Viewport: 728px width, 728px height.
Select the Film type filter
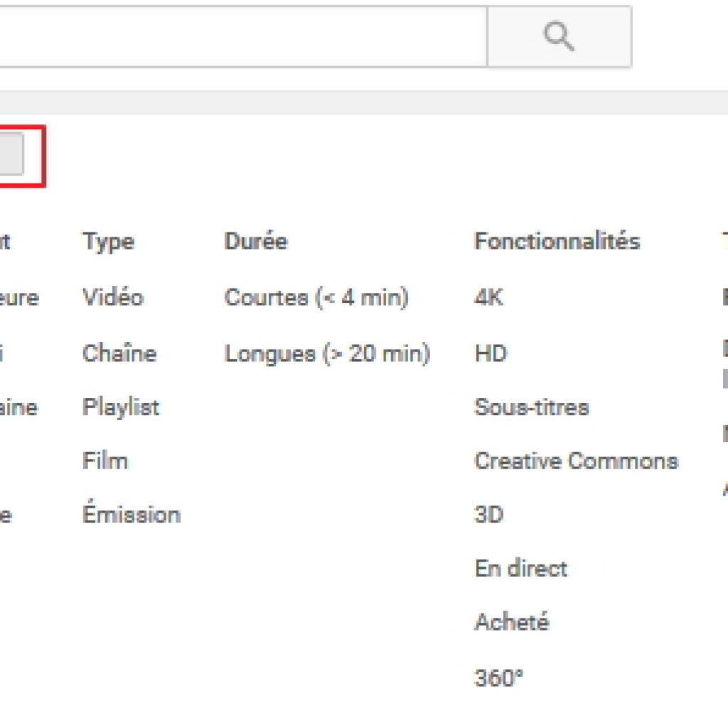tap(105, 461)
